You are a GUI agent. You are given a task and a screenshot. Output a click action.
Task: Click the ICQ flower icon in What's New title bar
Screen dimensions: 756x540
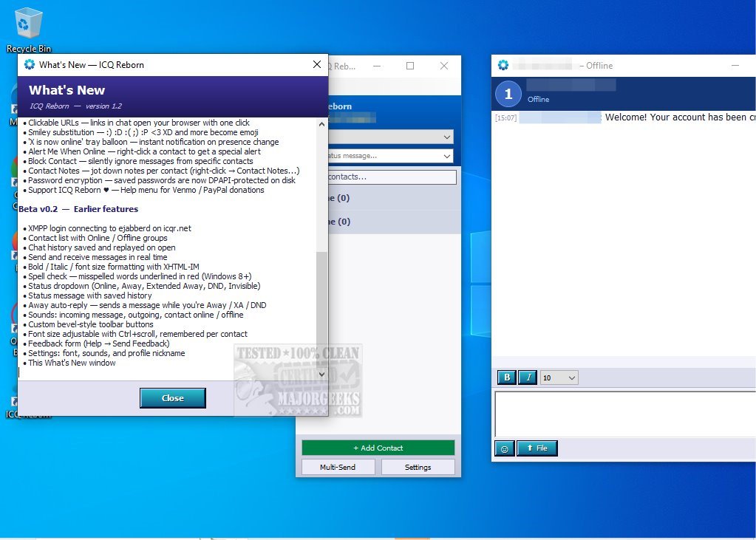(x=30, y=64)
